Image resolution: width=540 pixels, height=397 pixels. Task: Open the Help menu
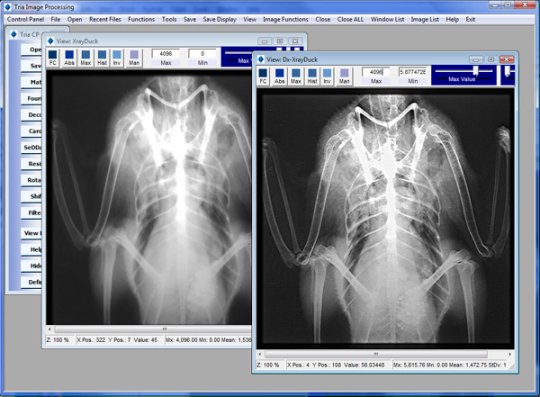452,19
